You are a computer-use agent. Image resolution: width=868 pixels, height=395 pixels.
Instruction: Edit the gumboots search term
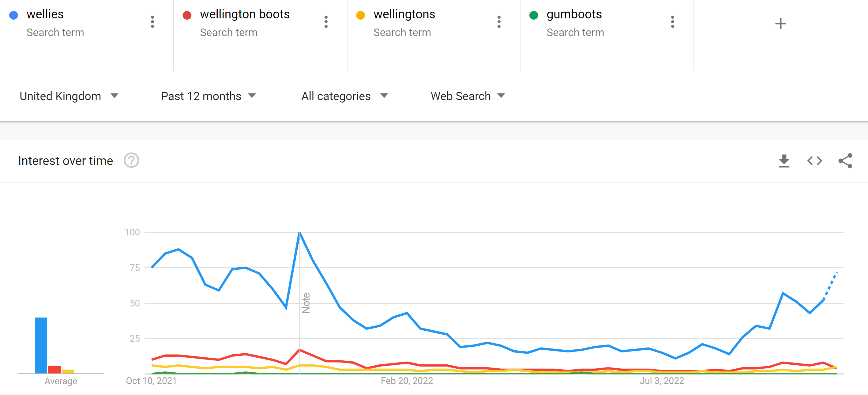click(x=574, y=14)
